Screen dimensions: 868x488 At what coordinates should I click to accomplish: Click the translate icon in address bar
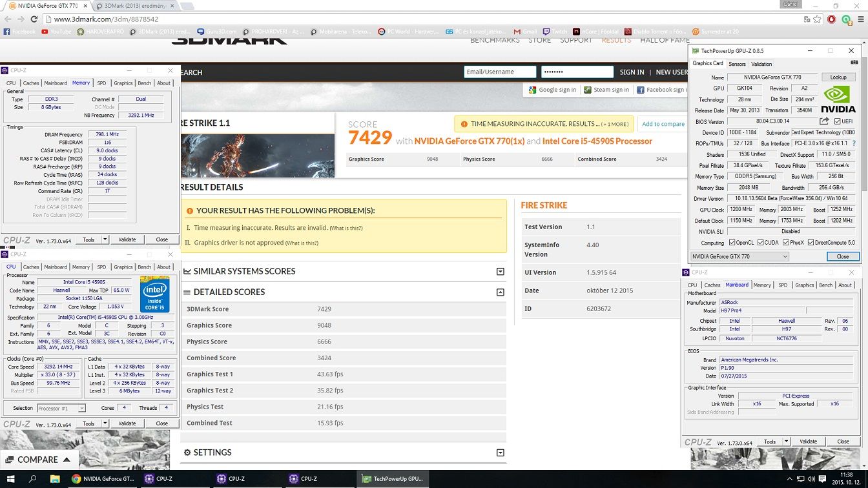pyautogui.click(x=807, y=19)
